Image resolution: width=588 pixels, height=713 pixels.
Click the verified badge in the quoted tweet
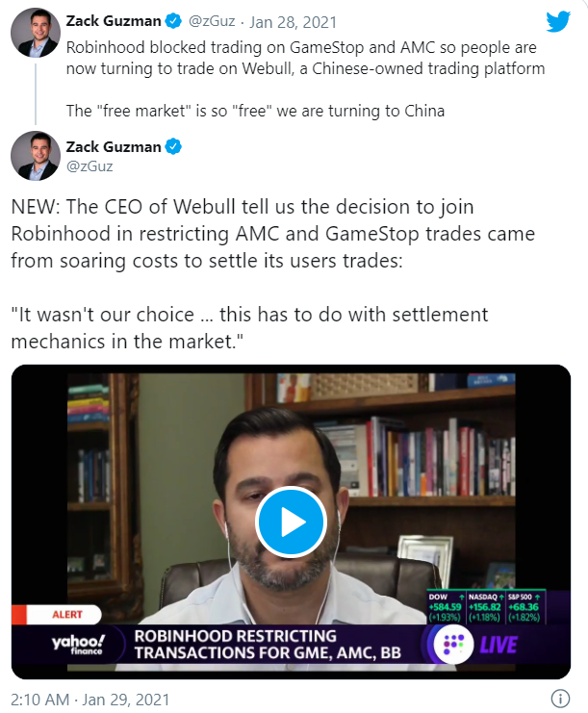[x=173, y=21]
